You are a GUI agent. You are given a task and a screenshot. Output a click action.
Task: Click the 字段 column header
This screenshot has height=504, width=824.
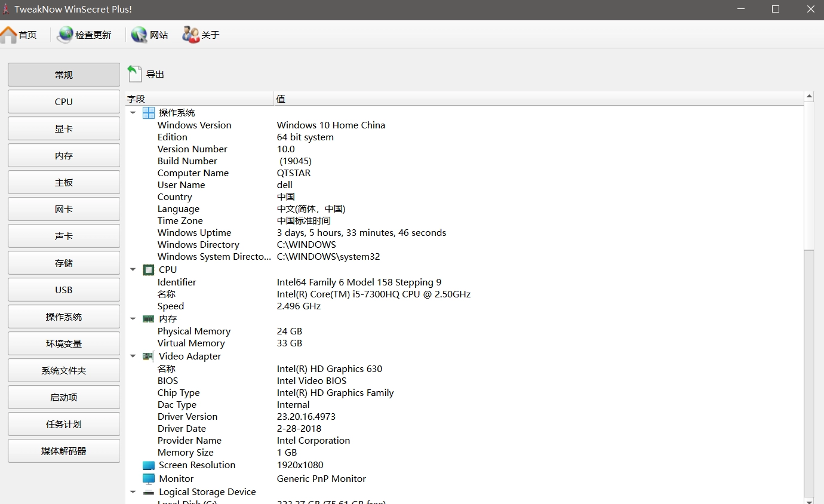[199, 99]
